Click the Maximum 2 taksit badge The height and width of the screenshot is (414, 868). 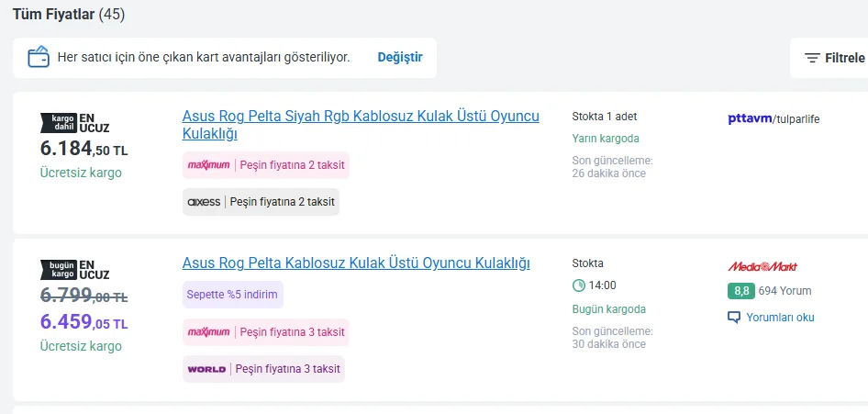266,165
